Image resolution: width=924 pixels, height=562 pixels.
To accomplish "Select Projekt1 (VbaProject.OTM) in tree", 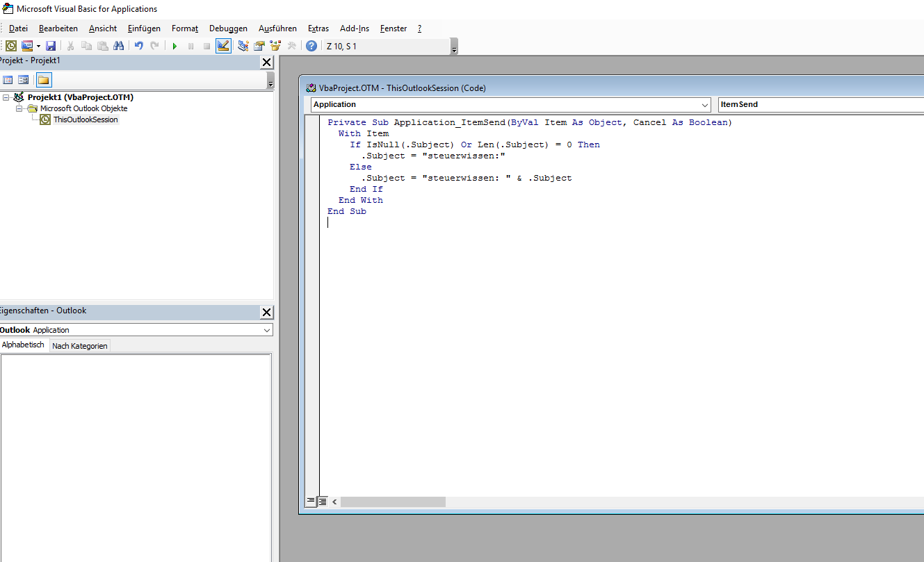I will 81,97.
